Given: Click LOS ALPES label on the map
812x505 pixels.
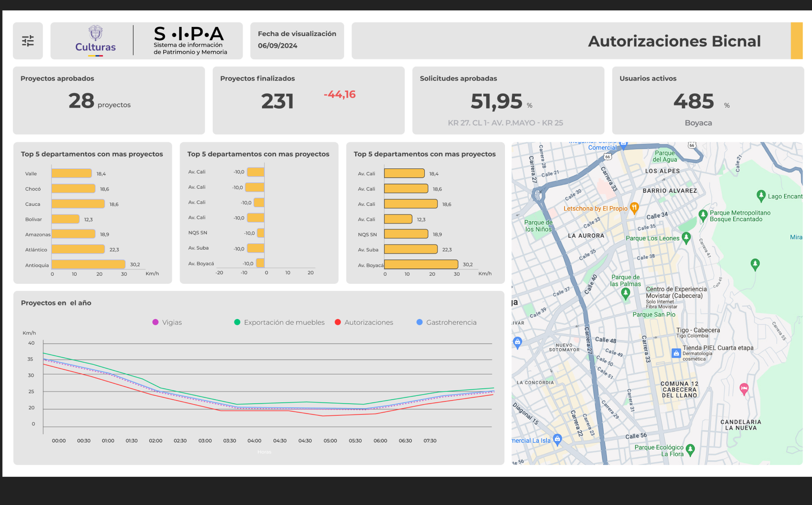Looking at the screenshot, I should click(662, 171).
